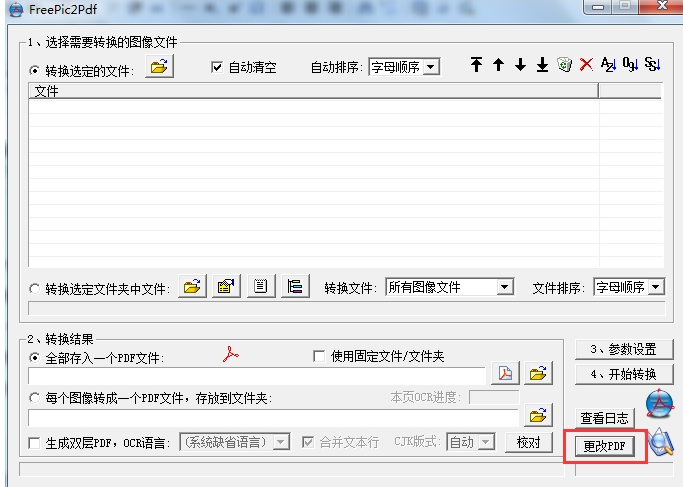Focus the single PDF output path field
The image size is (683, 487).
coord(257,376)
